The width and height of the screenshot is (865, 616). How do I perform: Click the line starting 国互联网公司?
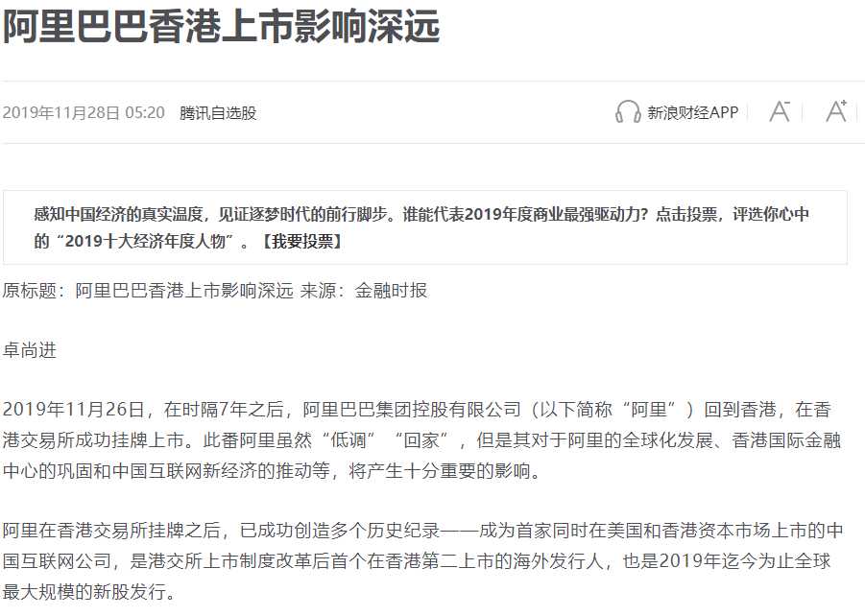417,561
